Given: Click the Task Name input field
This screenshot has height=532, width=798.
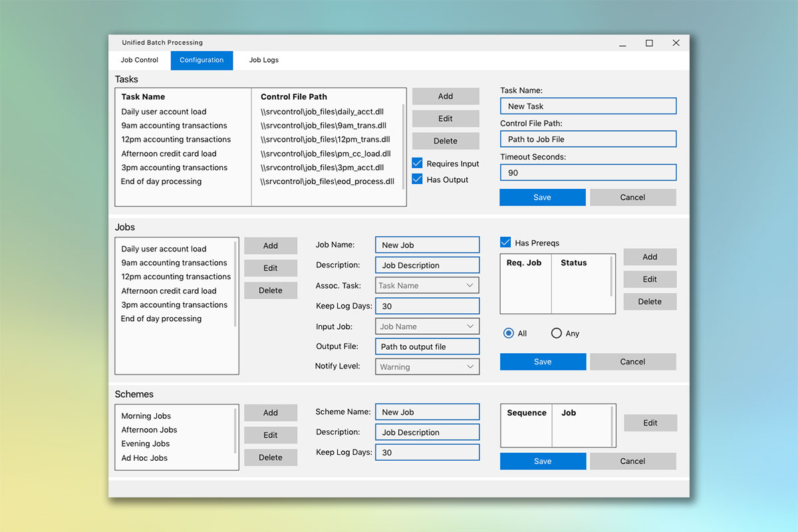Looking at the screenshot, I should click(589, 106).
